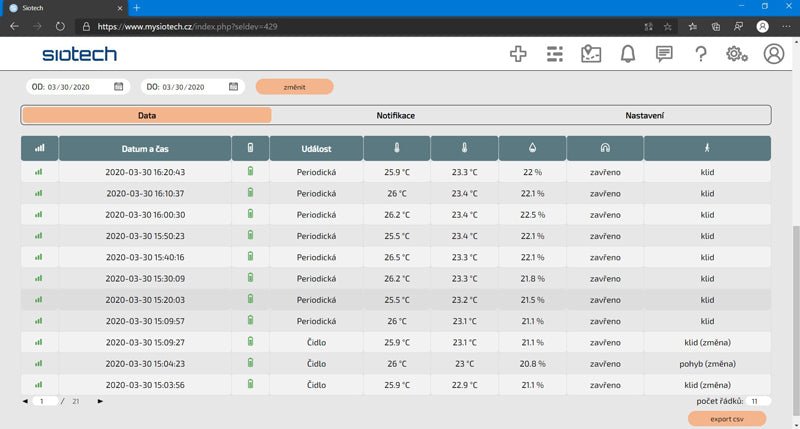This screenshot has height=429, width=800.
Task: Open the device list icon
Action: tap(555, 54)
